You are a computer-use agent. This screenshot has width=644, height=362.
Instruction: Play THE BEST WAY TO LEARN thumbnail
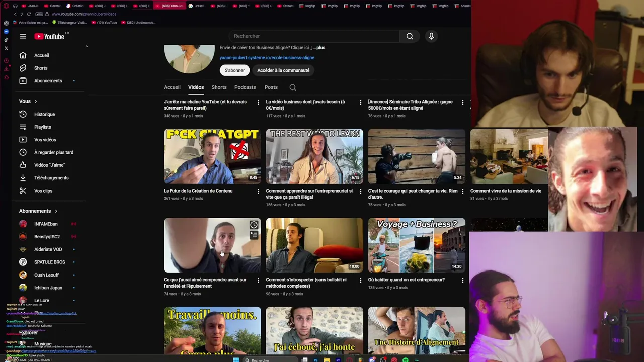(x=314, y=156)
